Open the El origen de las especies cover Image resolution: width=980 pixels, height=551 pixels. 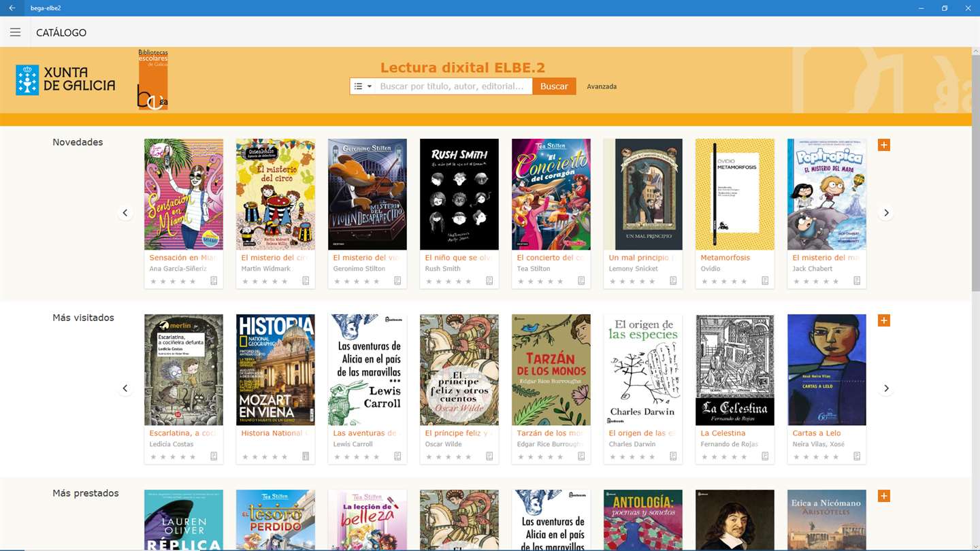[643, 370]
